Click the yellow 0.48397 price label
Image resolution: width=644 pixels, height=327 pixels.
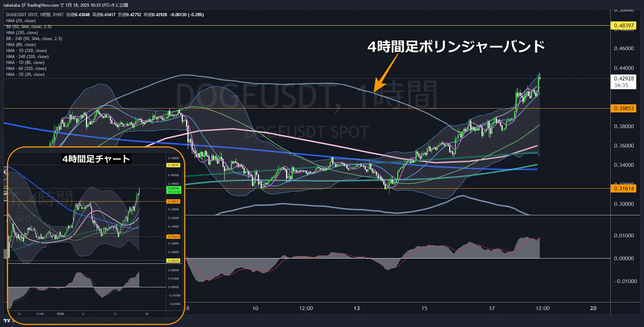(624, 26)
